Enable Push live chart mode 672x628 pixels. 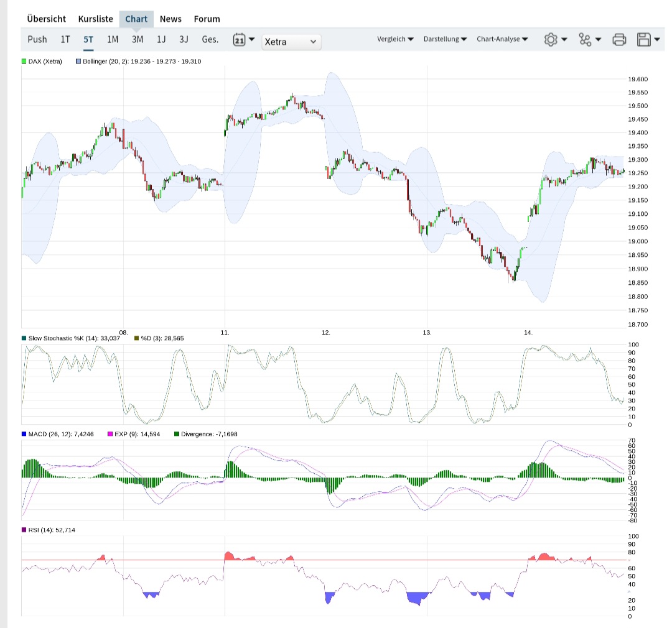[37, 39]
